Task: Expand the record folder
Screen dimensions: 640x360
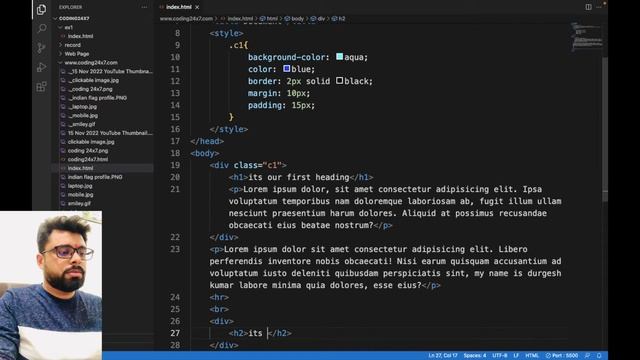Action: tap(72, 45)
